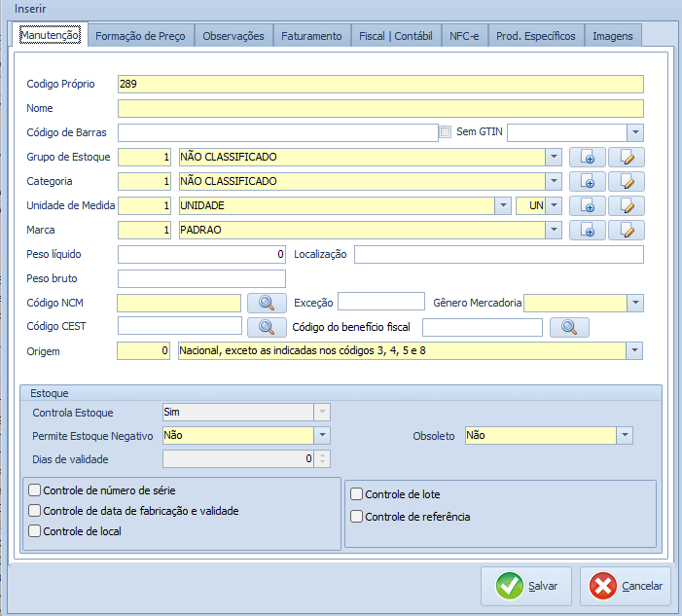Search Código do benefício fiscal with magnifier
The image size is (682, 616).
point(568,327)
